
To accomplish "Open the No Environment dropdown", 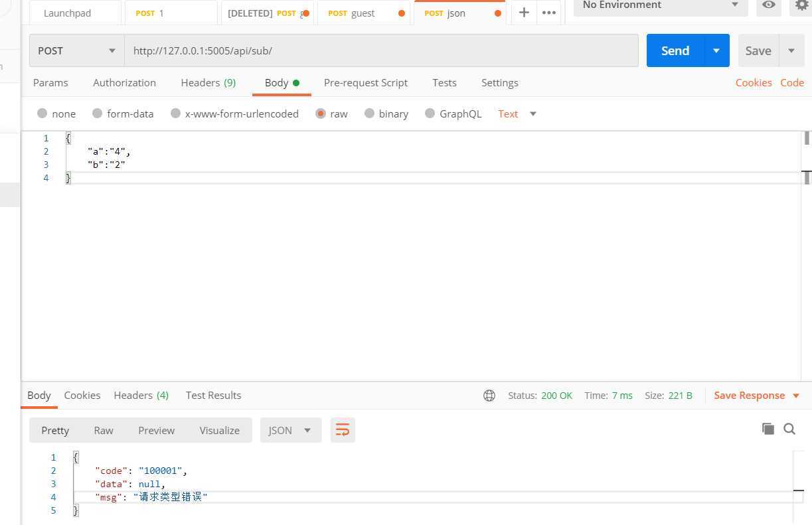I will point(660,5).
